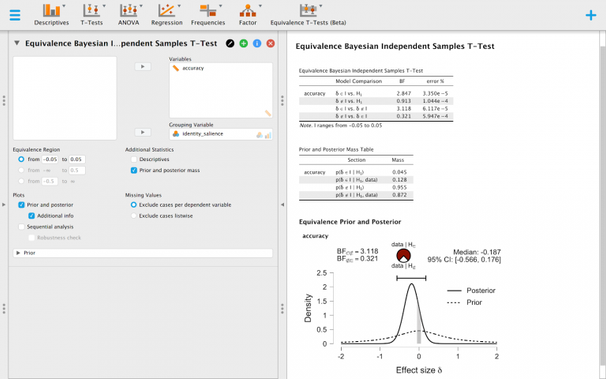Edit the upper bound field 0.05

point(77,159)
